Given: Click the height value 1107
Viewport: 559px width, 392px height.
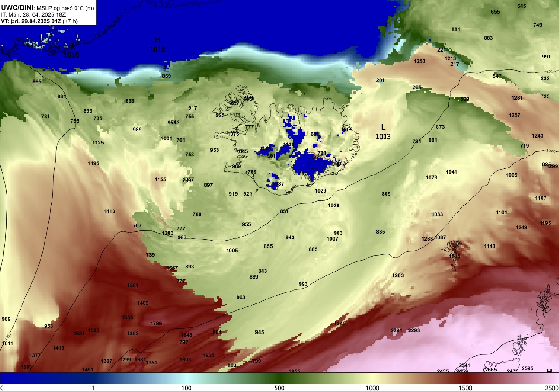Looking at the screenshot, I should coord(541,198).
